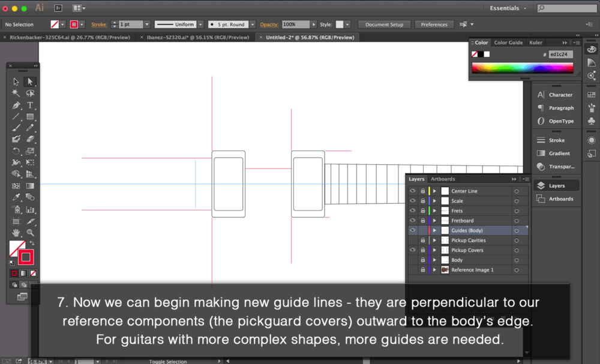Click the Preferences button
This screenshot has height=364, width=600.
tap(434, 25)
